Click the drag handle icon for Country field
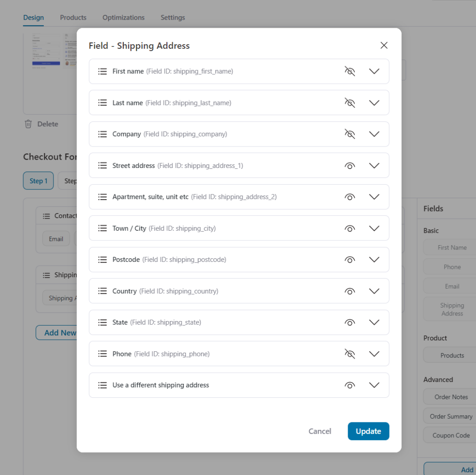 (102, 291)
